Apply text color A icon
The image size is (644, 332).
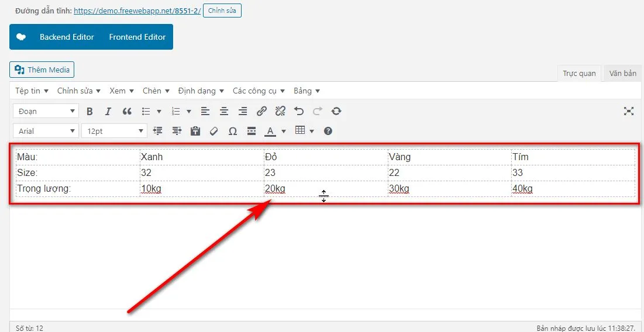coord(270,131)
